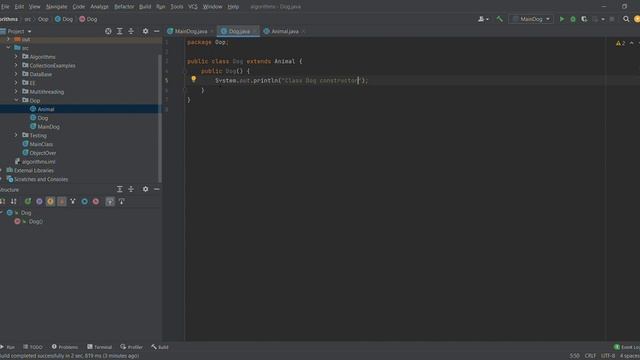The width and height of the screenshot is (640, 360).
Task: Select the Animal class in the project tree
Action: 46,109
